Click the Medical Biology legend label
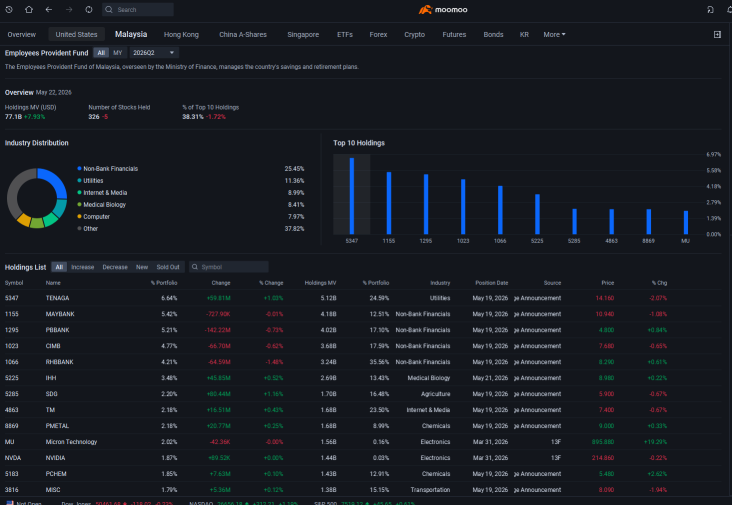This screenshot has width=732, height=505. click(x=105, y=204)
